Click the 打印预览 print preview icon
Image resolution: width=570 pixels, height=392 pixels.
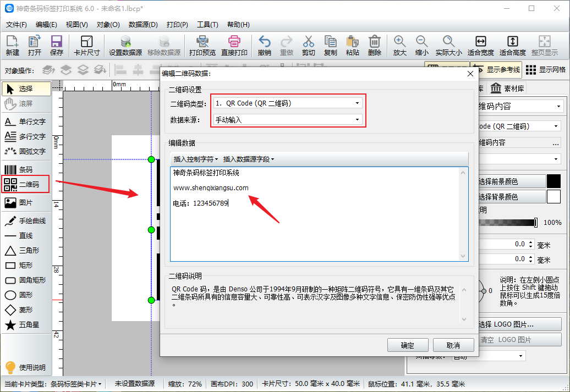pyautogui.click(x=202, y=46)
